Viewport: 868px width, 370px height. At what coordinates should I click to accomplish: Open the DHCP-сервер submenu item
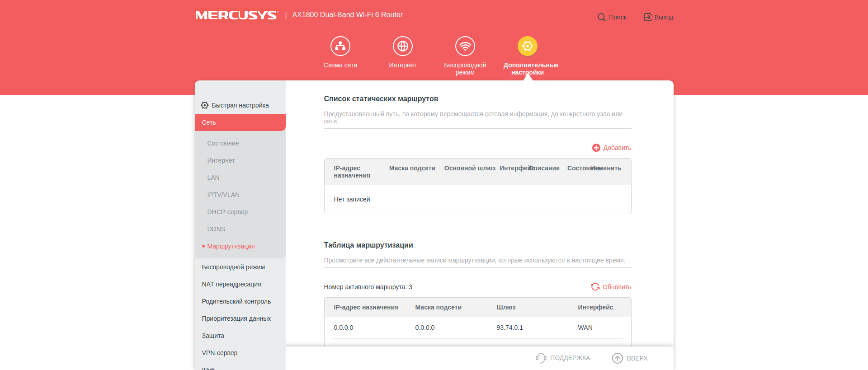[227, 212]
